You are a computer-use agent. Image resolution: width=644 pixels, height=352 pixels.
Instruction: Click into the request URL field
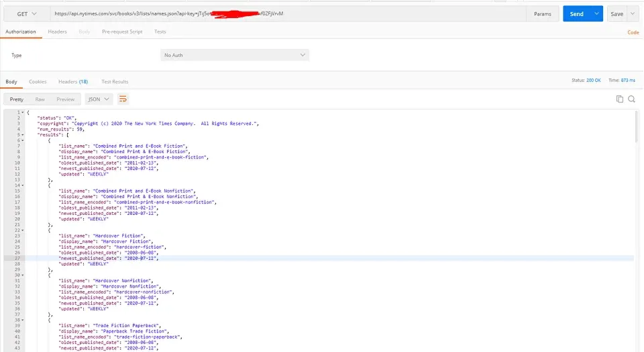point(288,14)
